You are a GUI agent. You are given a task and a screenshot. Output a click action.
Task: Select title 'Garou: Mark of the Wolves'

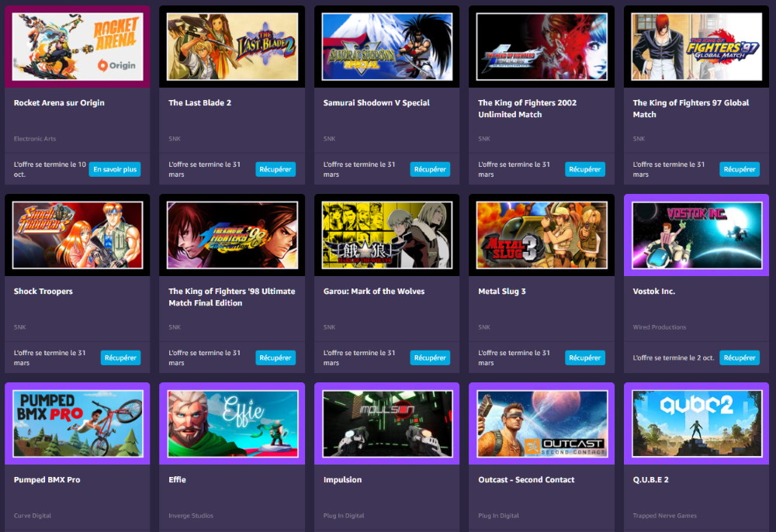pyautogui.click(x=374, y=292)
